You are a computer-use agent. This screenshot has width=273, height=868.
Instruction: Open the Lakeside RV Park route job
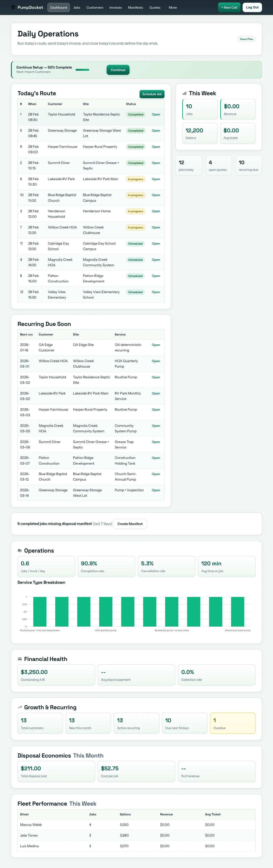[156, 179]
